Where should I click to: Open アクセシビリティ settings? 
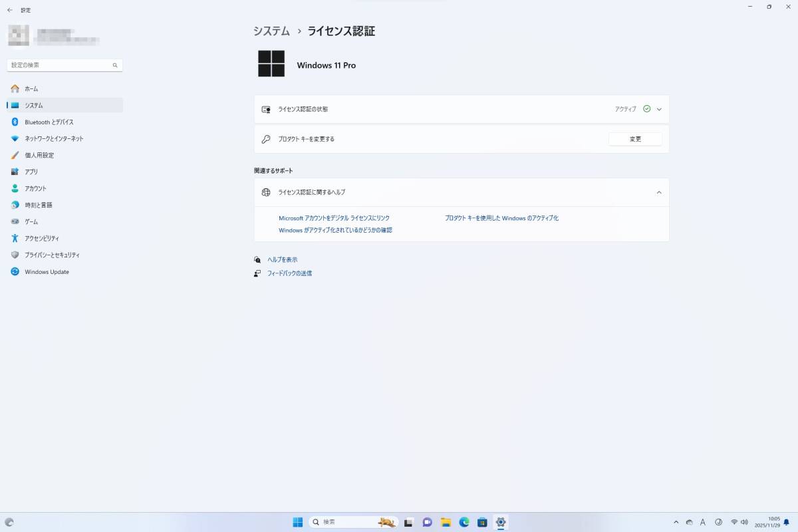pos(42,239)
